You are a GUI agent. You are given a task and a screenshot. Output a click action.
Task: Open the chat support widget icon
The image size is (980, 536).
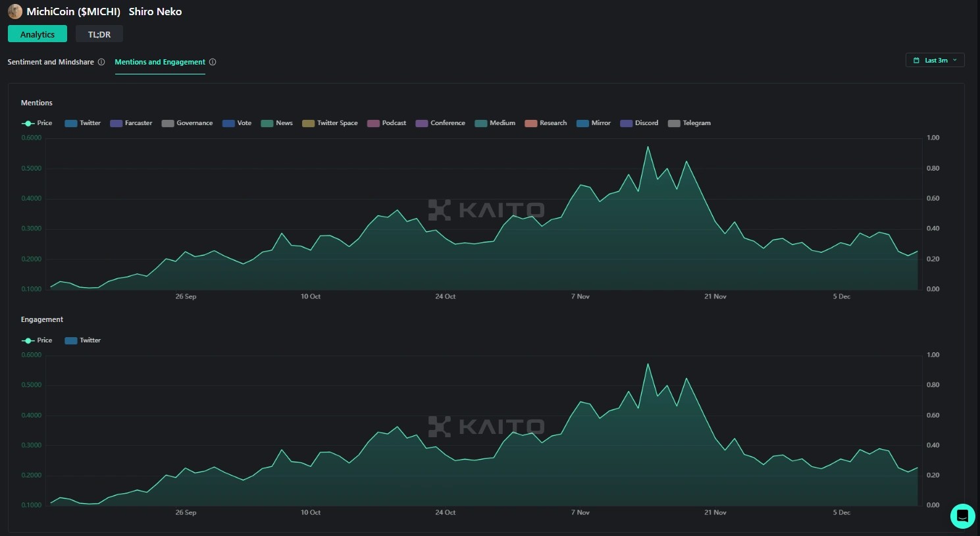click(x=962, y=516)
